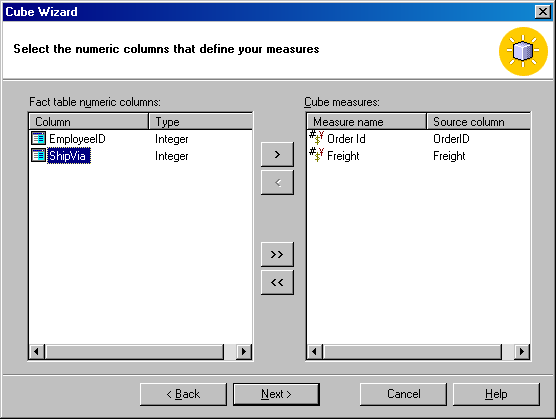
Task: Click the OrderID source column cell
Action: pos(451,139)
